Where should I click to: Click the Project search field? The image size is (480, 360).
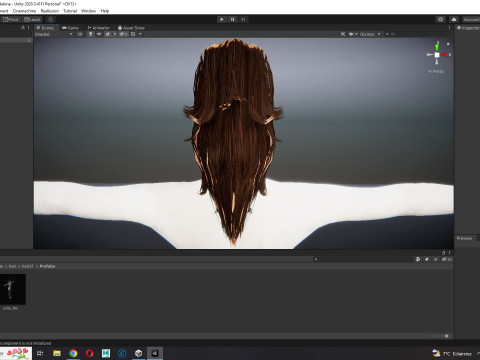coord(363,259)
